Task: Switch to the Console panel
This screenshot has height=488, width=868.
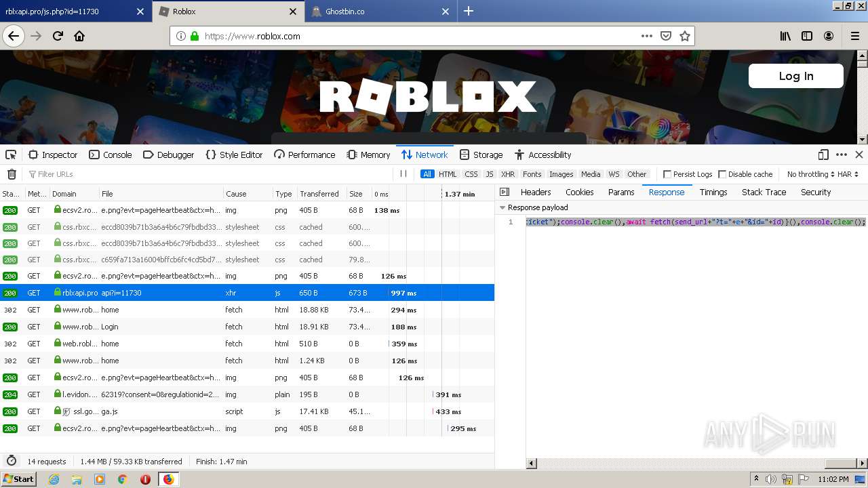Action: pyautogui.click(x=111, y=155)
